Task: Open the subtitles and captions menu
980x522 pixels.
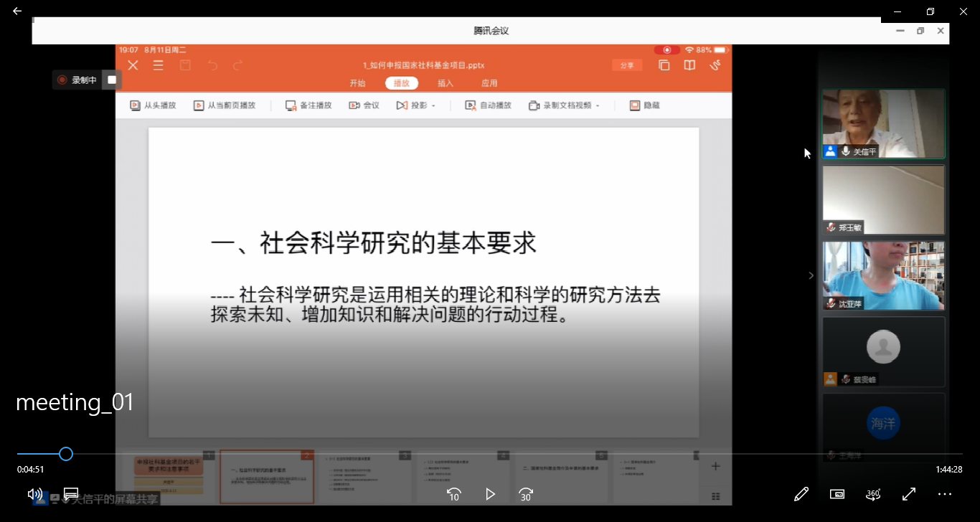Action: coord(71,494)
